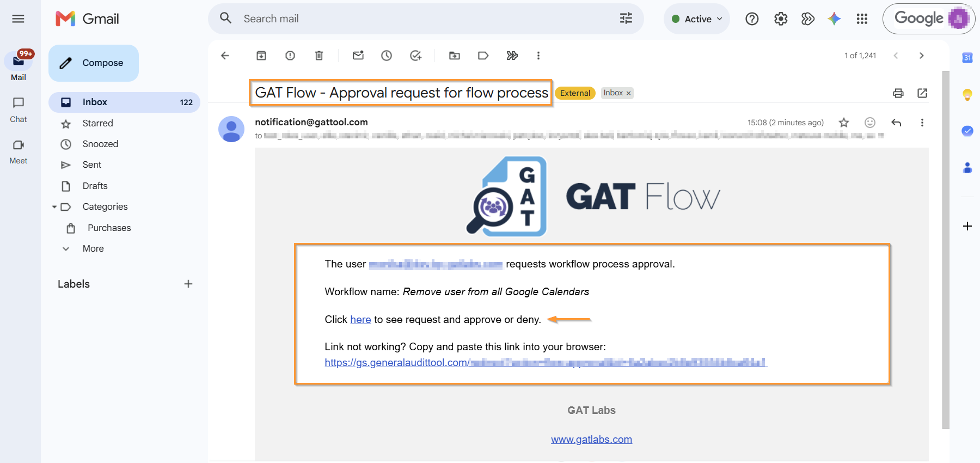Delete this email
This screenshot has height=463, width=980.
pyautogui.click(x=319, y=56)
